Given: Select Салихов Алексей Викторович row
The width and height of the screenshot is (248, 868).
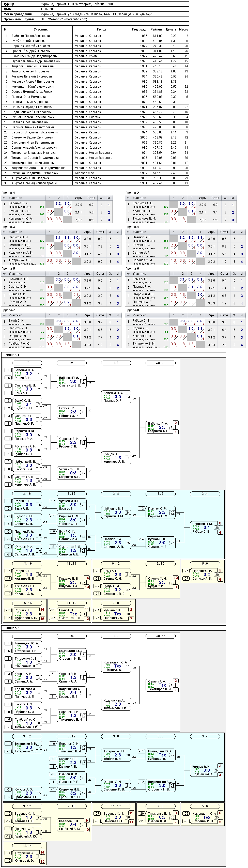Looking at the screenshot, I should [x=95, y=127].
